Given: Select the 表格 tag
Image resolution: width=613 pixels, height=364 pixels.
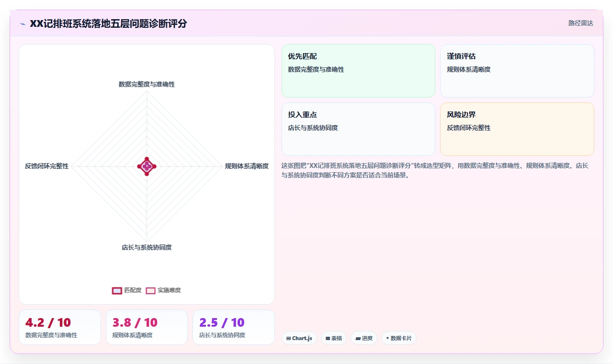Looking at the screenshot, I should (x=334, y=338).
